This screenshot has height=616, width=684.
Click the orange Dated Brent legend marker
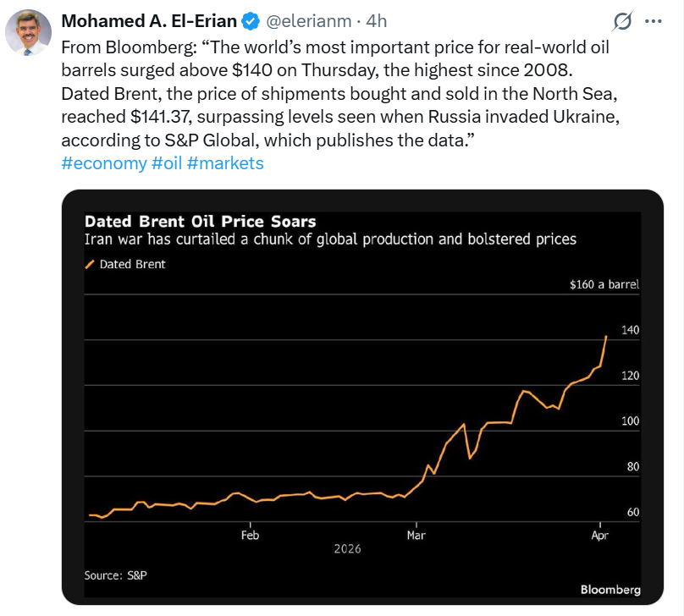point(90,264)
